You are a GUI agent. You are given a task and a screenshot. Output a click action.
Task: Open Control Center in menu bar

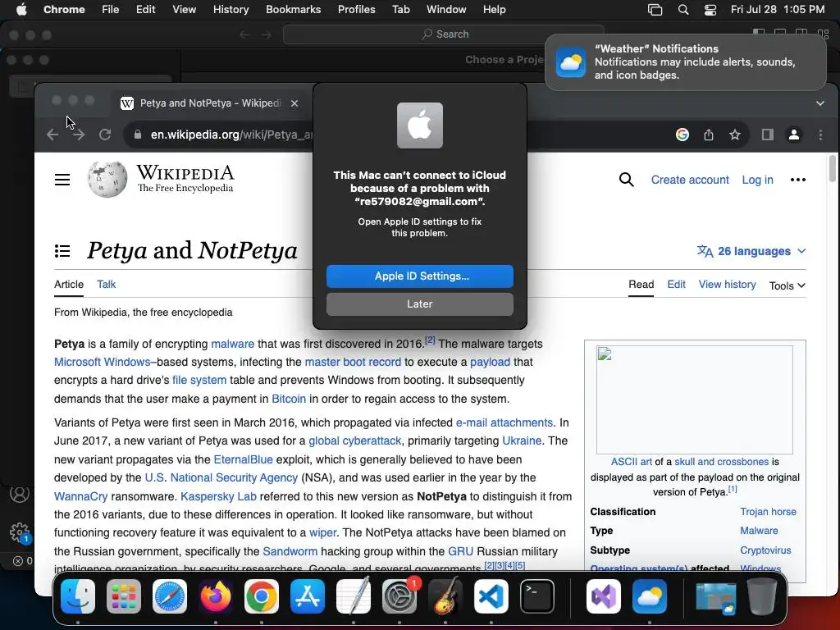click(710, 9)
